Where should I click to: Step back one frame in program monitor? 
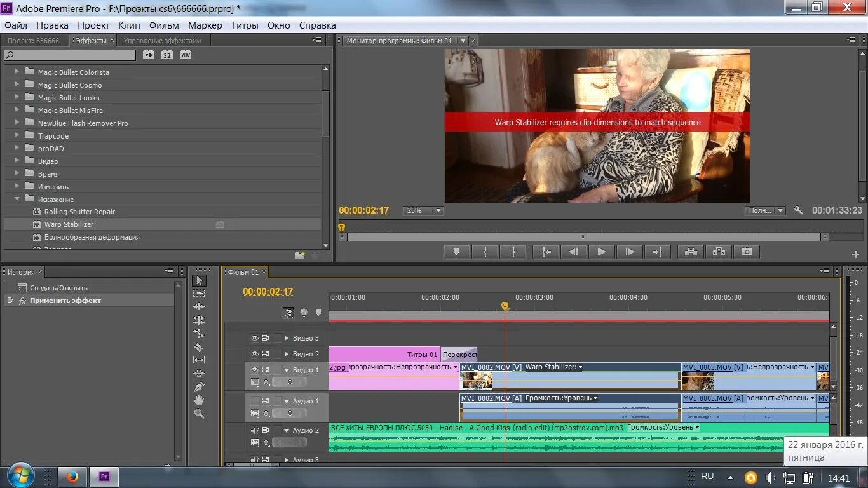point(573,252)
